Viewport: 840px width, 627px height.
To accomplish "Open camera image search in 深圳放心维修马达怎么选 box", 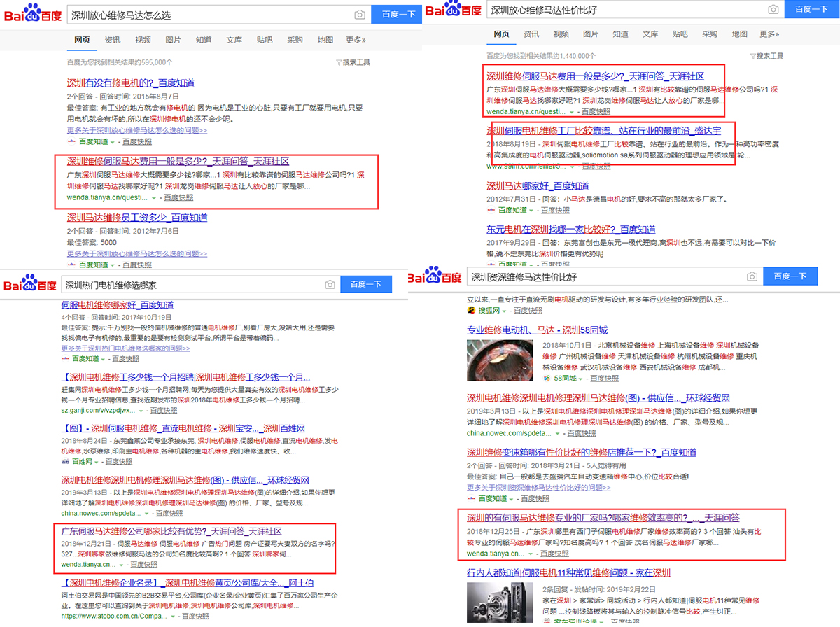I will tap(360, 14).
